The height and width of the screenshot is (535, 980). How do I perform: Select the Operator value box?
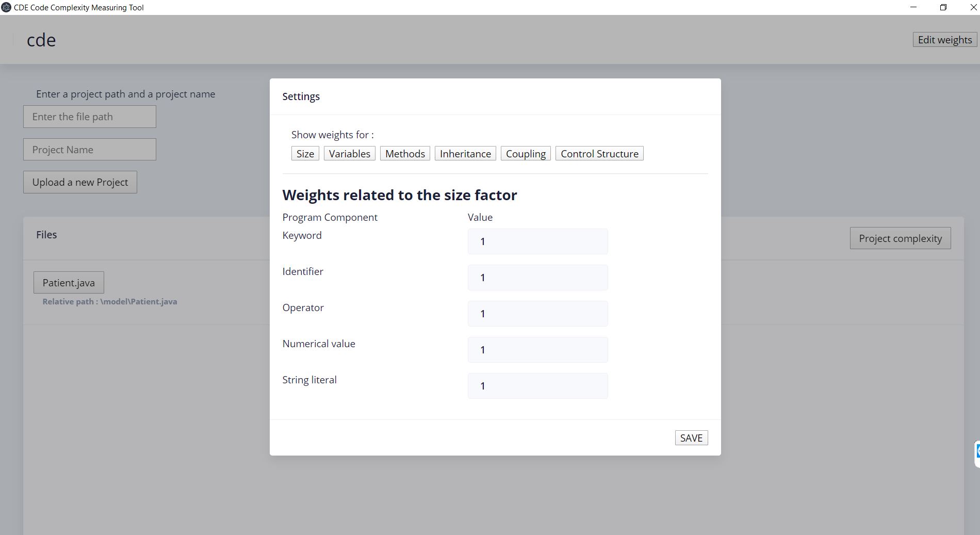pyautogui.click(x=537, y=313)
